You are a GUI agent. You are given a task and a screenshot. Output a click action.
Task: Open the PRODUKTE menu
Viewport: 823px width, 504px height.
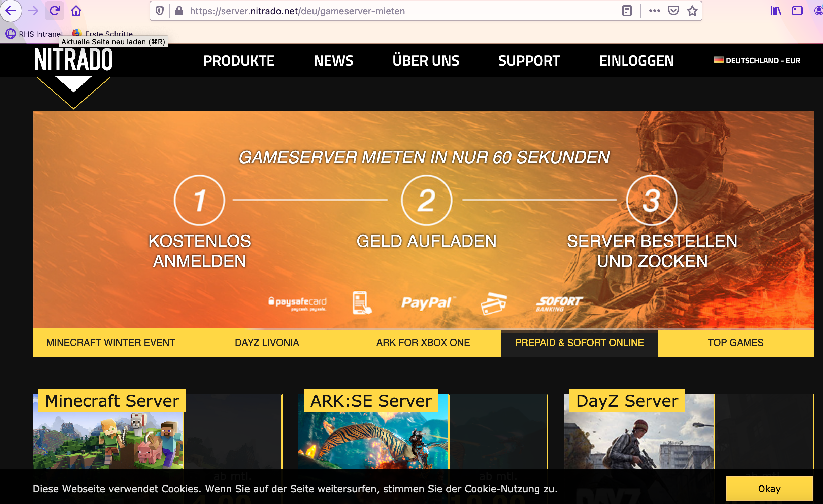pos(239,61)
